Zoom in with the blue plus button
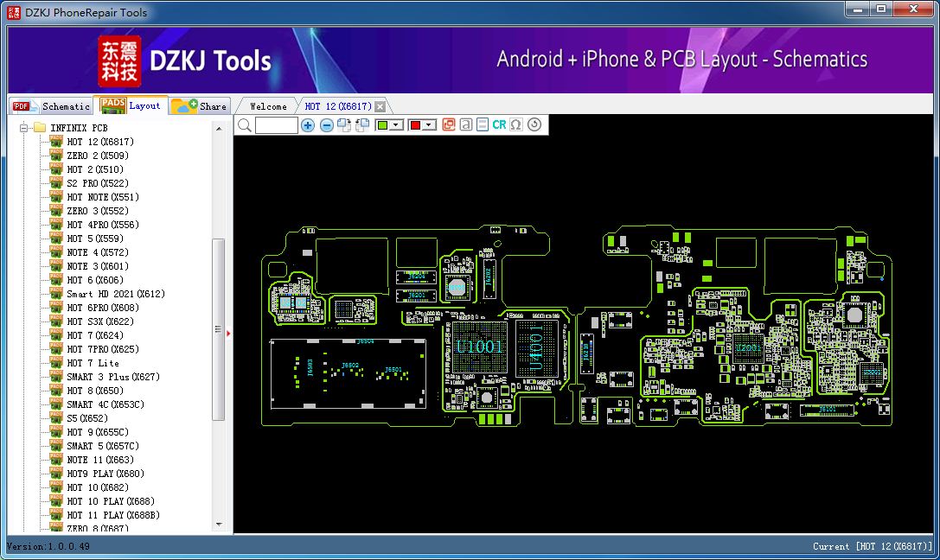940x560 pixels. (308, 124)
